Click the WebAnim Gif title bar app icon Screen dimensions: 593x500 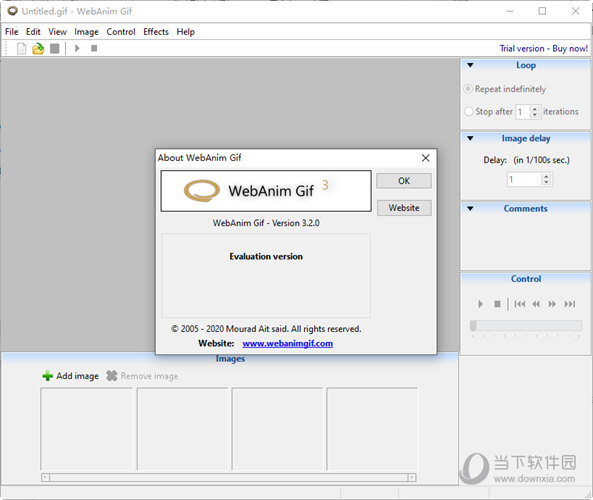[x=12, y=11]
